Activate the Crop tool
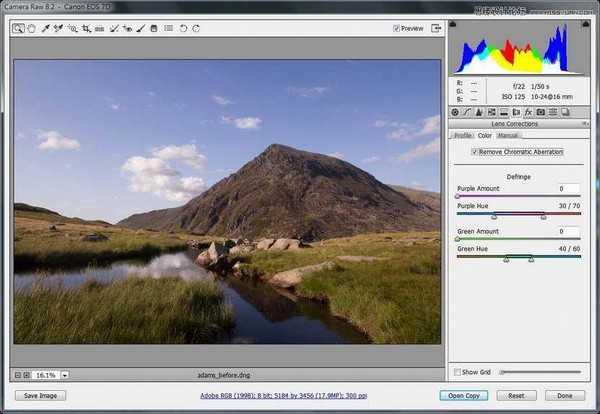 pyautogui.click(x=87, y=29)
